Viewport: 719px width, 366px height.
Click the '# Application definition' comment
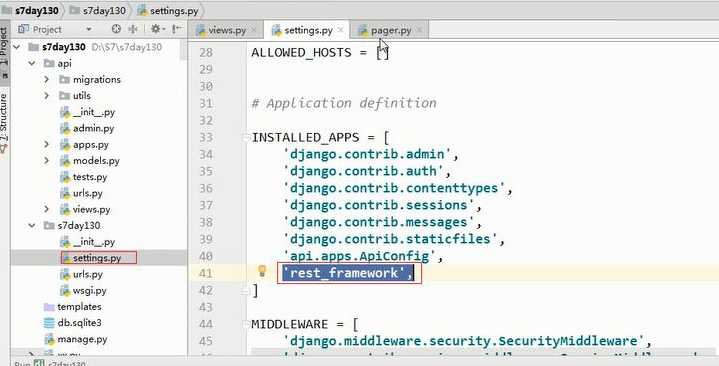(344, 103)
